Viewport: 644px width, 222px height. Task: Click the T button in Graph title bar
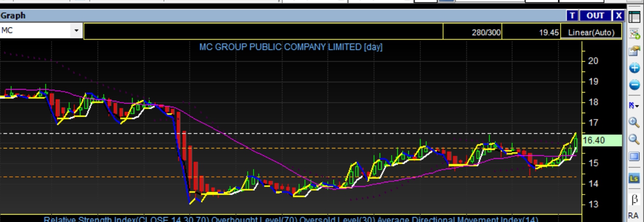[x=572, y=15]
